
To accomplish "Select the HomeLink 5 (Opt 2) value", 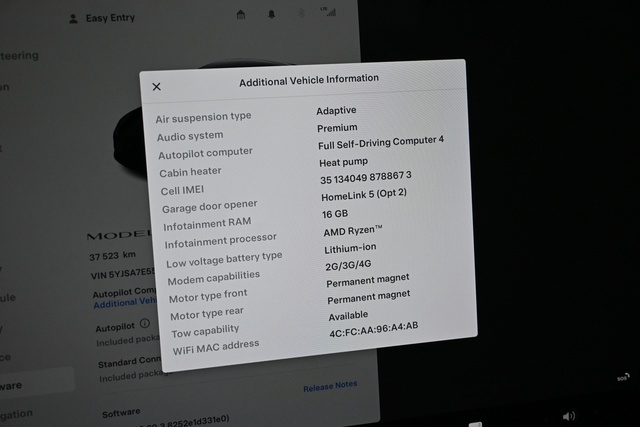I will click(364, 195).
